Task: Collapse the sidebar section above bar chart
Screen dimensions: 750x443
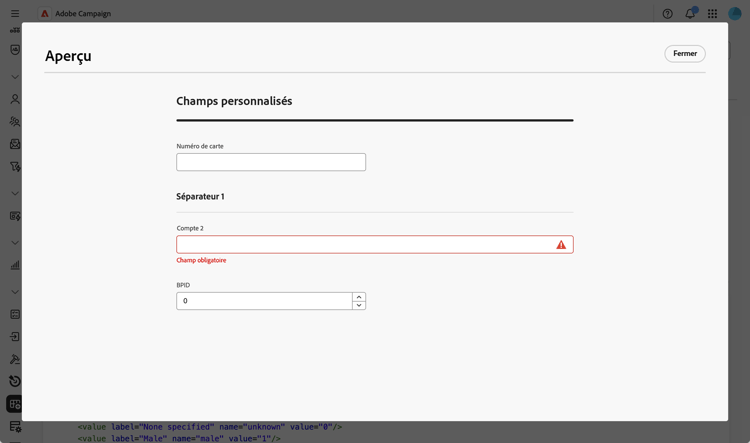Action: 15,243
